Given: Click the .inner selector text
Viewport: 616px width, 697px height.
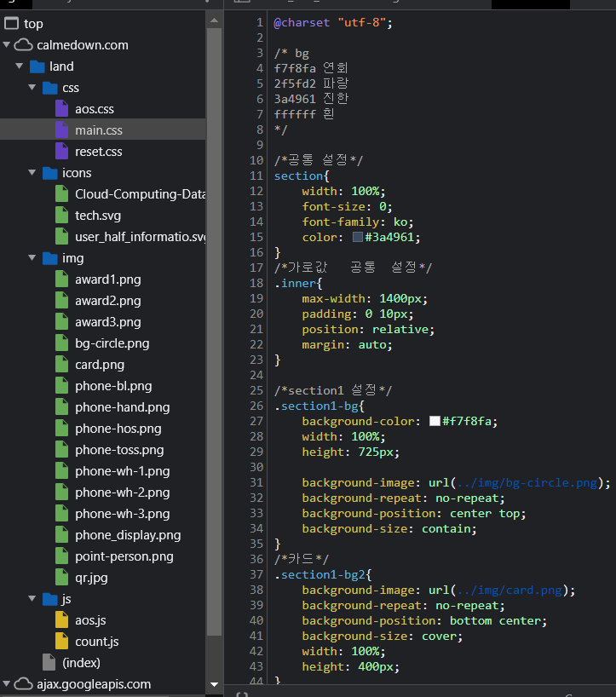Looking at the screenshot, I should (x=295, y=283).
